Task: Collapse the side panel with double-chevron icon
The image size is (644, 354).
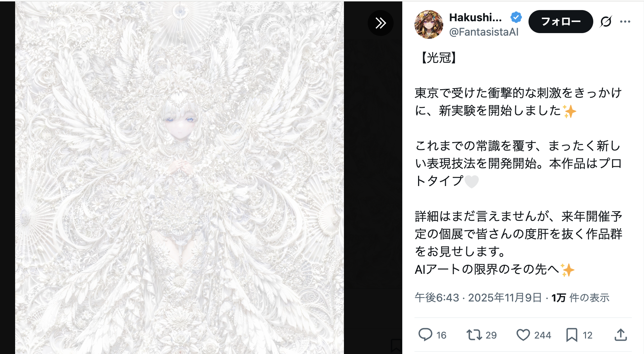Action: pyautogui.click(x=381, y=23)
